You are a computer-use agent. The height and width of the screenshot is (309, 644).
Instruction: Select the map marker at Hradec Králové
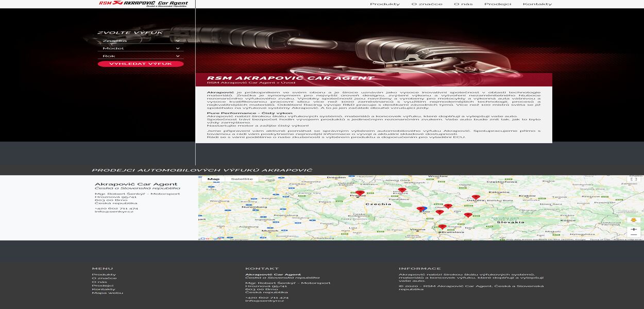pos(402,190)
